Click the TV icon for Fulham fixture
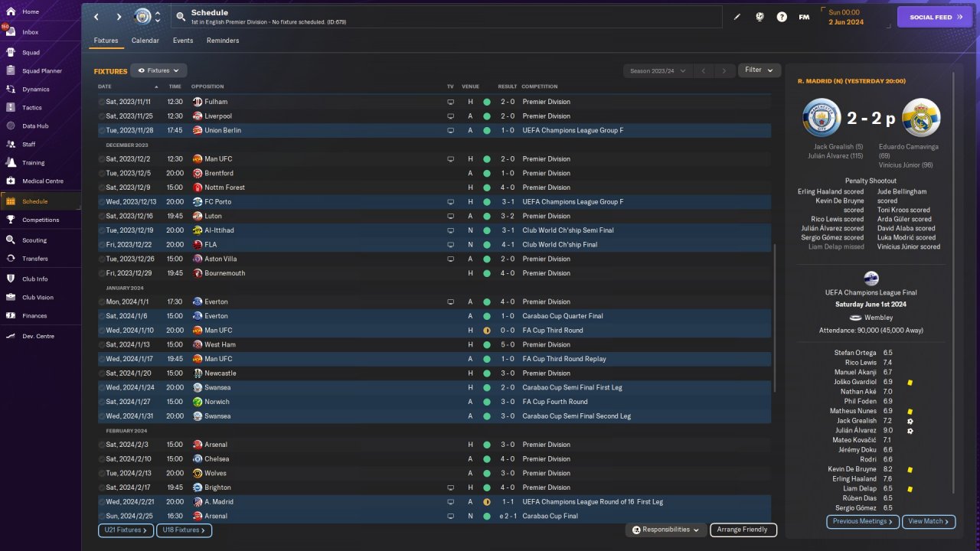This screenshot has height=551, width=980. [x=450, y=102]
